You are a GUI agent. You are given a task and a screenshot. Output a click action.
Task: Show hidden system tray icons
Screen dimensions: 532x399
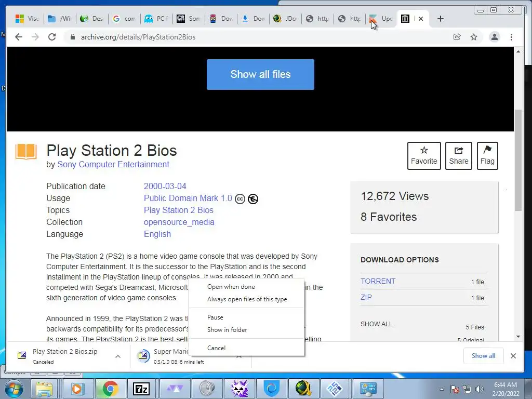pos(442,389)
